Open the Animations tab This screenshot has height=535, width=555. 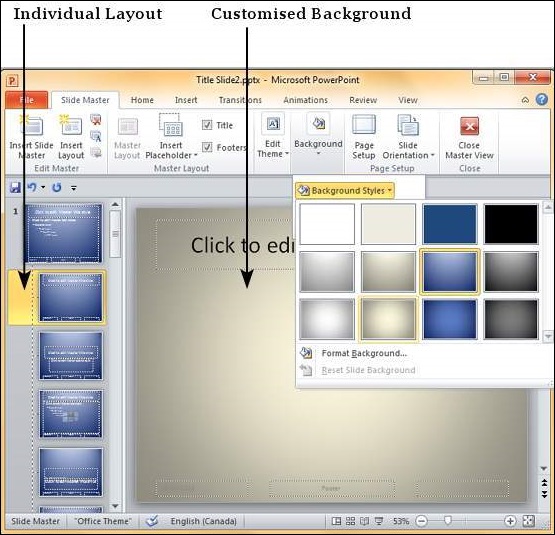305,100
